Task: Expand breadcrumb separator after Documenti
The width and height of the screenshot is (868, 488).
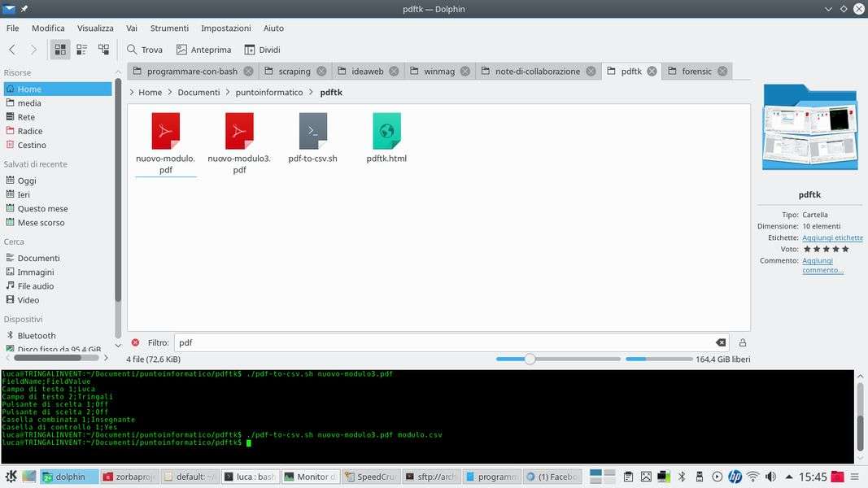Action: pos(228,93)
